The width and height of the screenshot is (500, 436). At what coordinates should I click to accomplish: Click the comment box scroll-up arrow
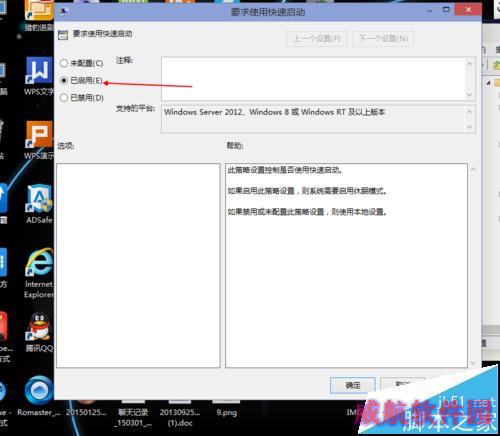[470, 63]
